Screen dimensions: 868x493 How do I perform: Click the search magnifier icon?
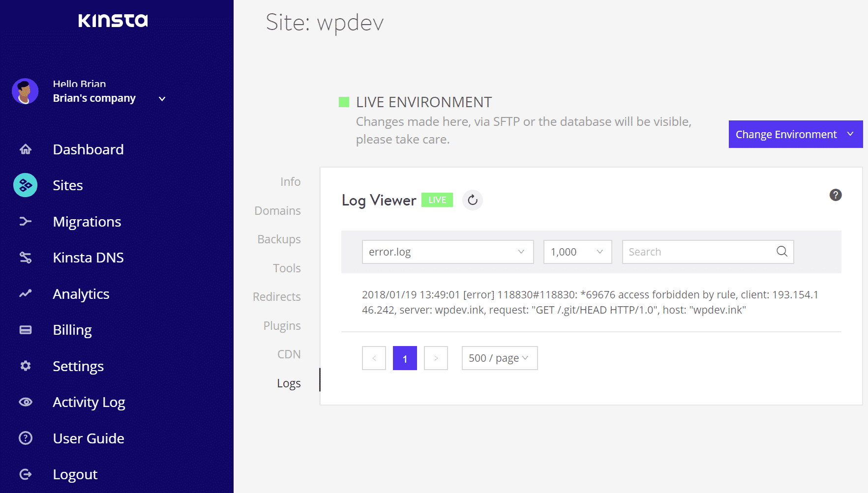782,252
